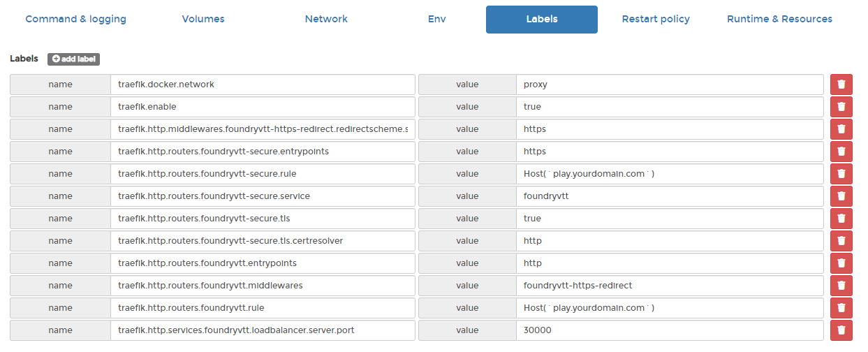The image size is (868, 352).
Task: Click the foundryvtt-https-redirect value field
Action: tap(669, 286)
